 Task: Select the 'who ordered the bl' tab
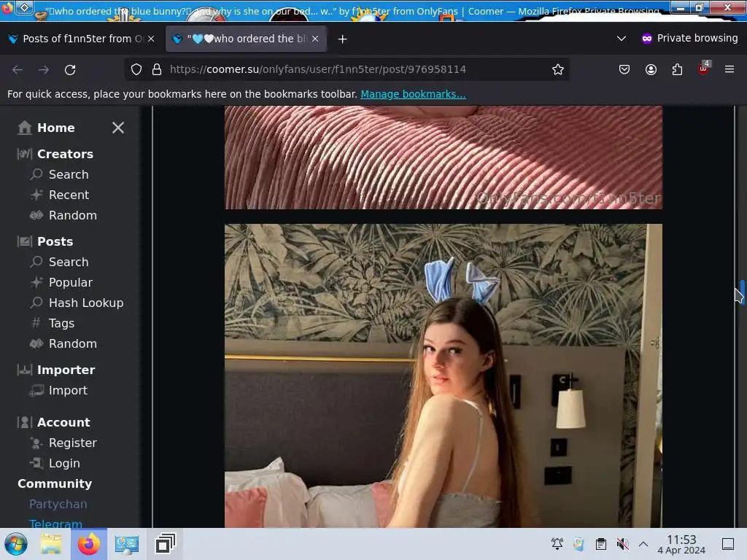point(246,39)
